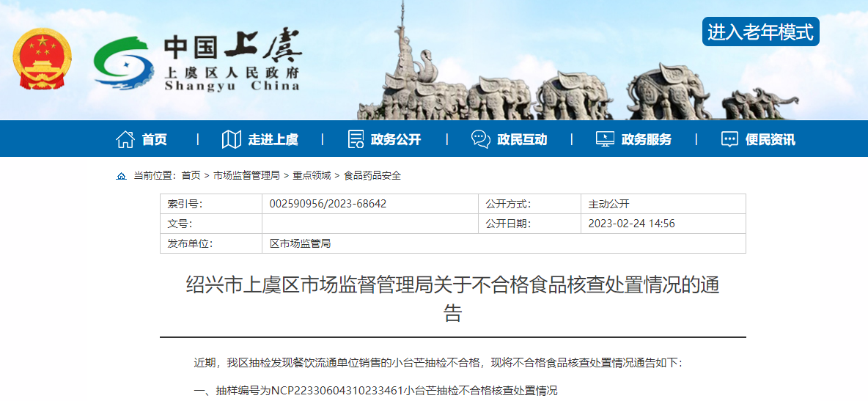868x401 pixels.
Task: Click the 索引号 label cell
Action: [211, 204]
